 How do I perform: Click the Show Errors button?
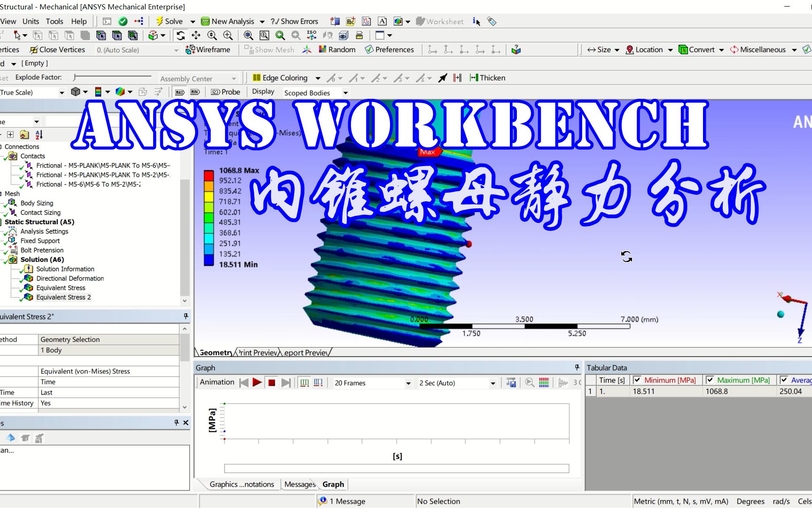coord(295,21)
